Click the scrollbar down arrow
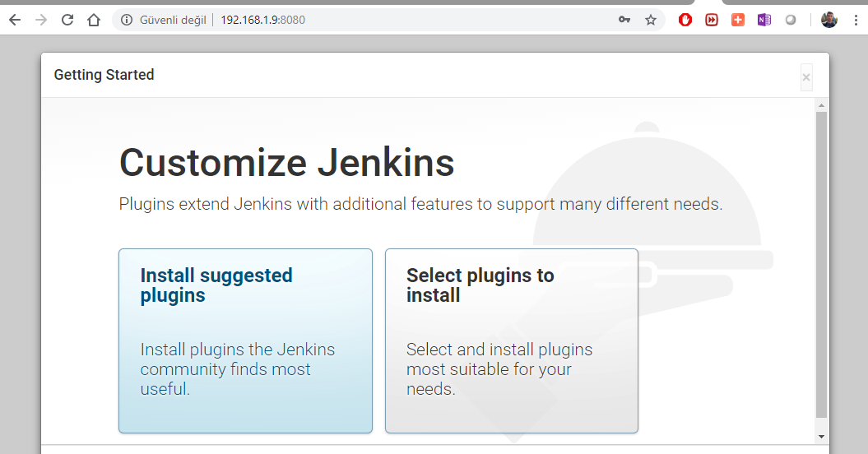Image resolution: width=868 pixels, height=454 pixels. (x=821, y=437)
